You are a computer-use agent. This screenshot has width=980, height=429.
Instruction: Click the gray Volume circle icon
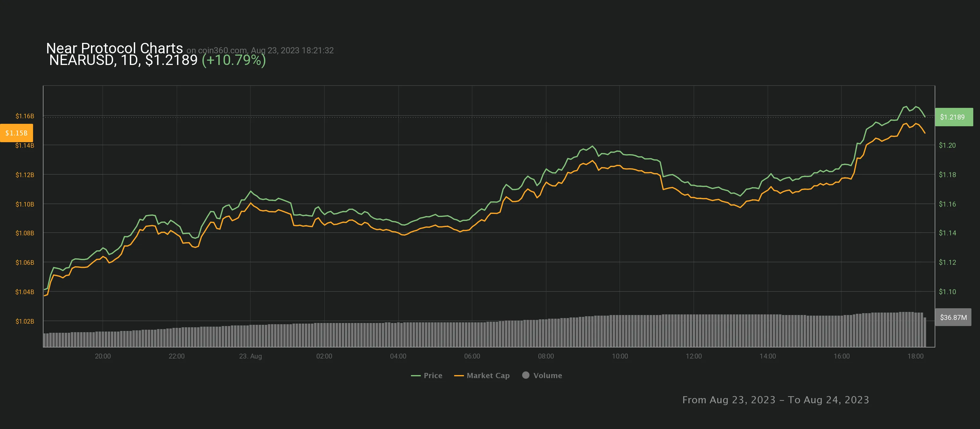tap(526, 375)
